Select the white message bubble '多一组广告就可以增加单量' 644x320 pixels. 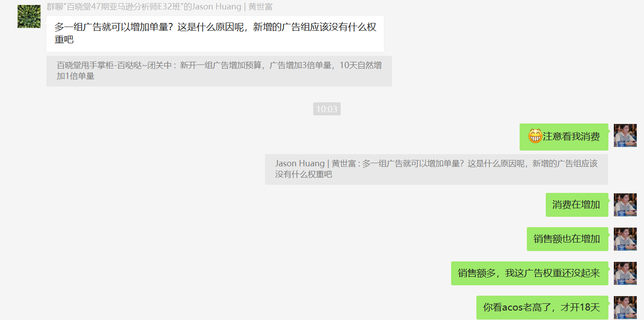215,34
